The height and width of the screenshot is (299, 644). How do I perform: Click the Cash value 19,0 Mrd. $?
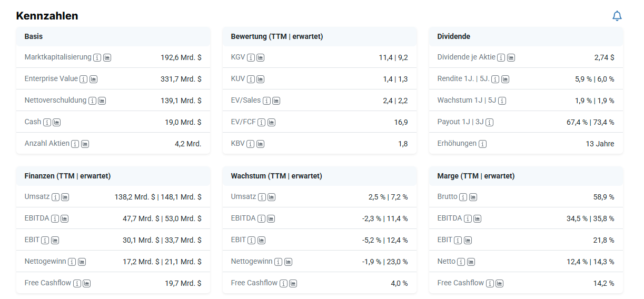point(183,122)
